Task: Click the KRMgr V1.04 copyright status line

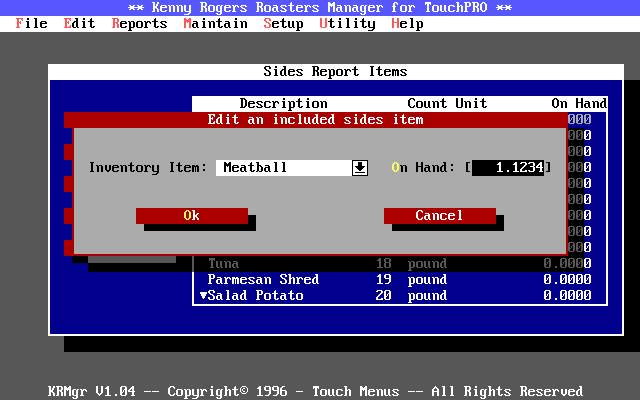Action: point(316,391)
